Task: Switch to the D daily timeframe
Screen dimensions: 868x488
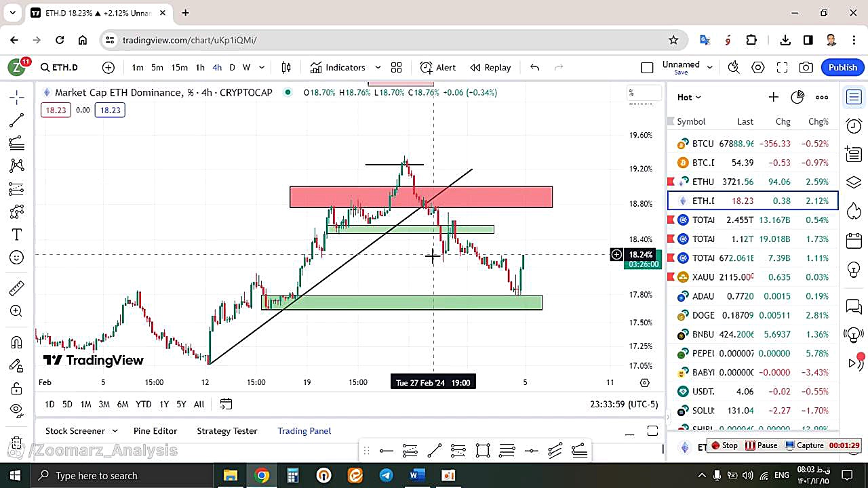Action: pos(232,67)
